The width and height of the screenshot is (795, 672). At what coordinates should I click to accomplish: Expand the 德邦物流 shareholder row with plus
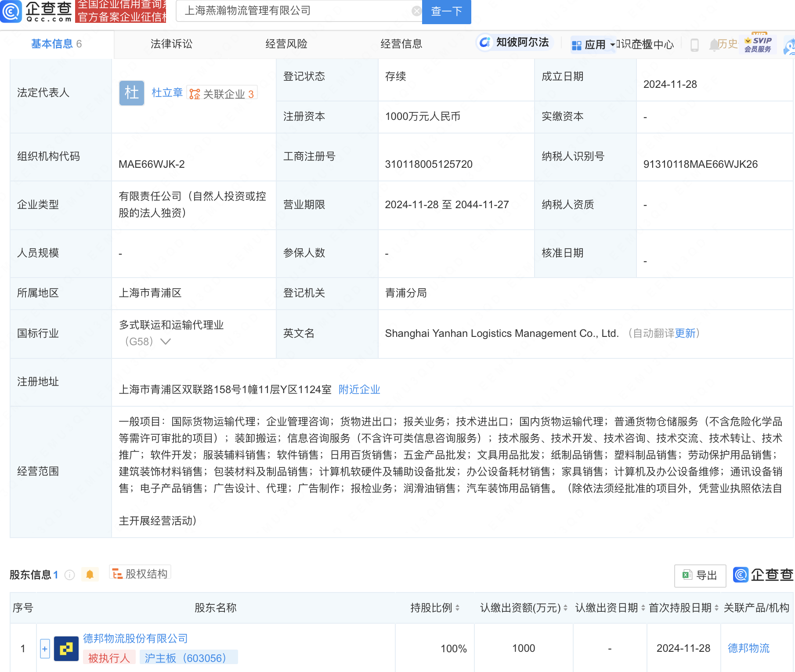45,649
